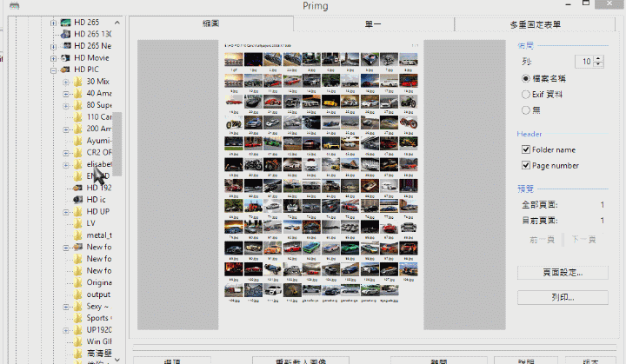This screenshot has height=364, width=626.
Task: Click the 40 Ama folder icon
Action: coord(78,94)
